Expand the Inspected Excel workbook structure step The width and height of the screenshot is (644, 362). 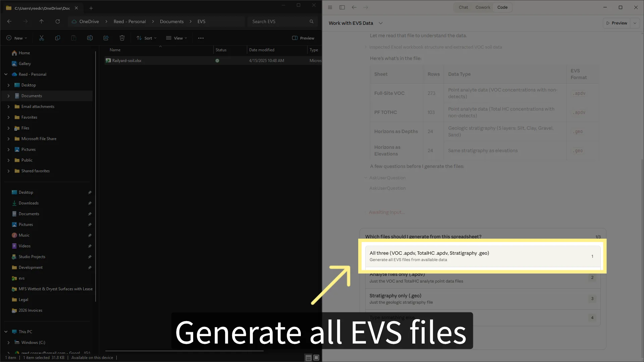[435, 47]
